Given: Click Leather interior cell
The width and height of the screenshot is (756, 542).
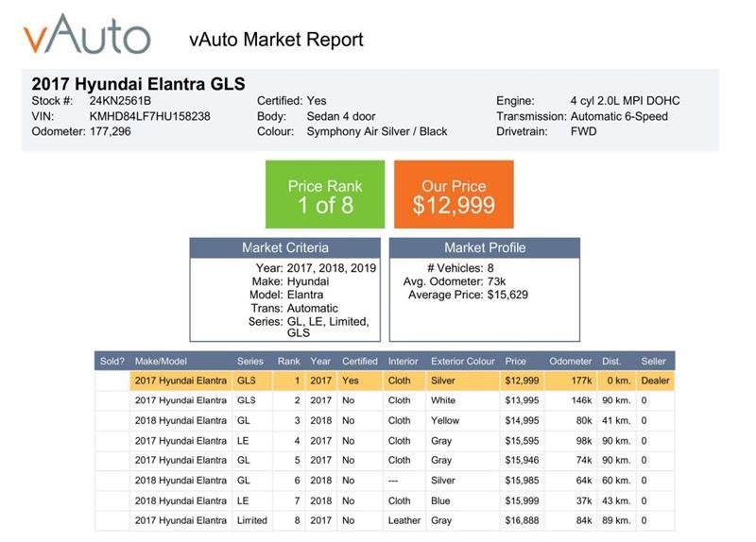Looking at the screenshot, I should pos(404,520).
